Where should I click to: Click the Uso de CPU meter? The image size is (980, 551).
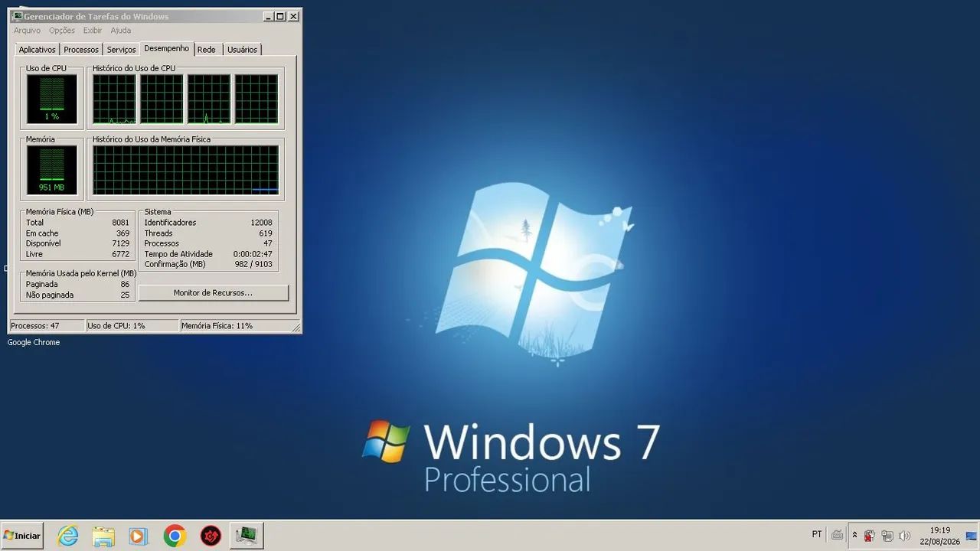(x=51, y=99)
